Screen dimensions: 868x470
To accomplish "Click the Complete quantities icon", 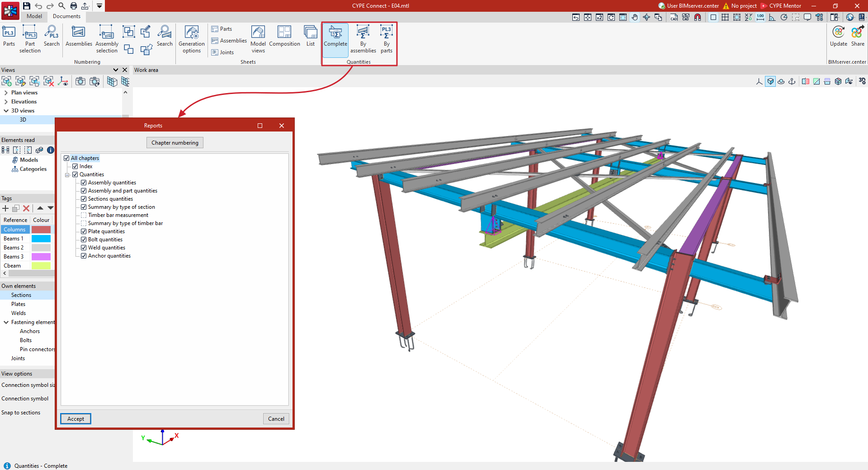I will pos(335,36).
